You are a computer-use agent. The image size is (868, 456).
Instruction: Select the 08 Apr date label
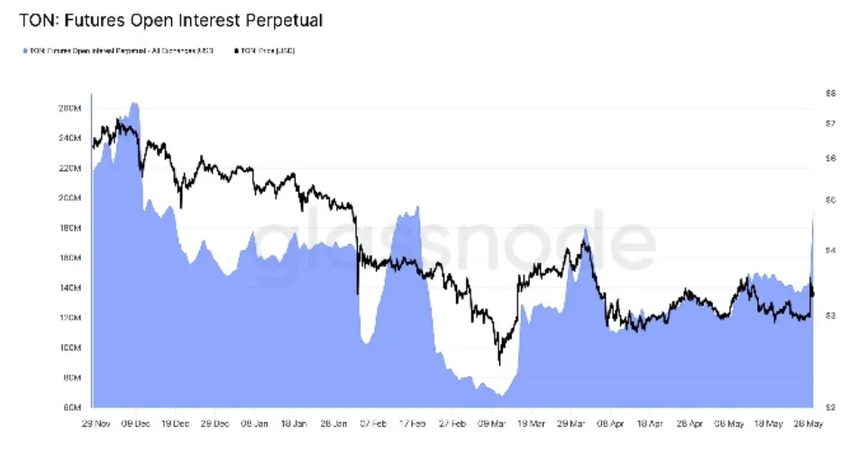coord(610,422)
